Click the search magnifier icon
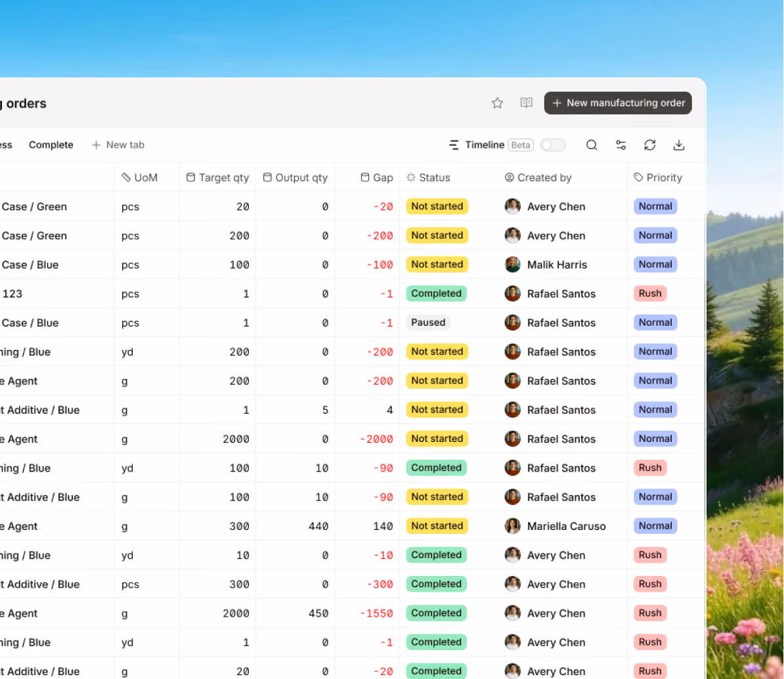784x679 pixels. 592,145
